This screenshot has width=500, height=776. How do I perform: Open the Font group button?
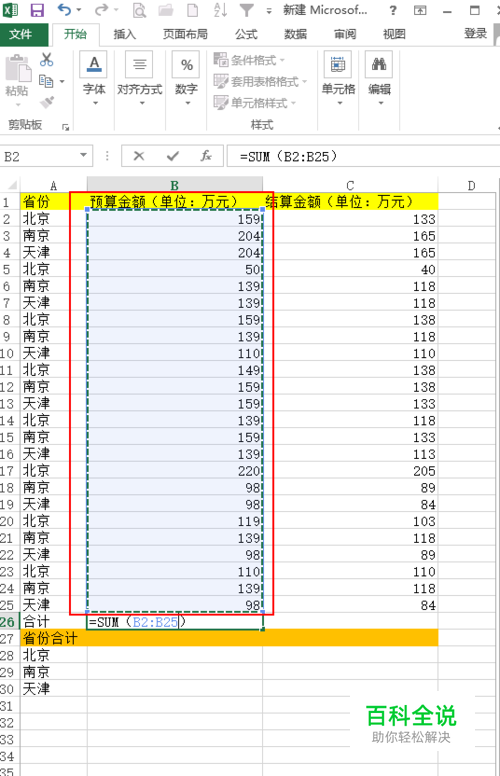point(94,79)
